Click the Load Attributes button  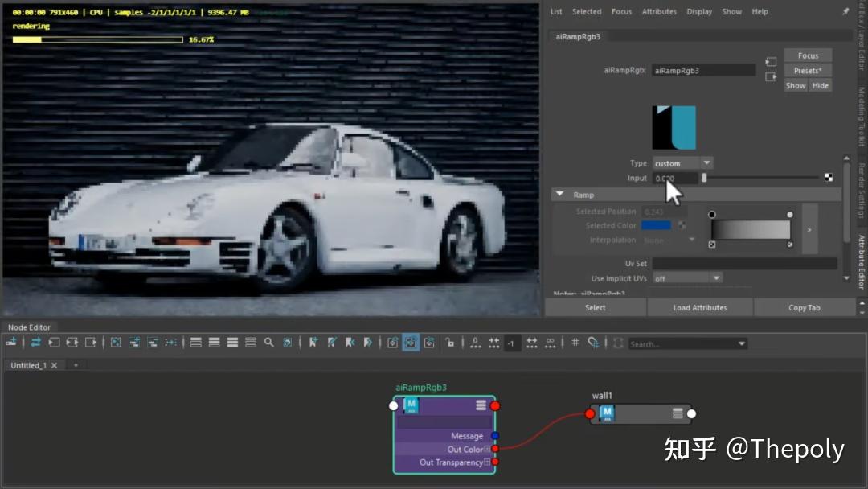699,307
